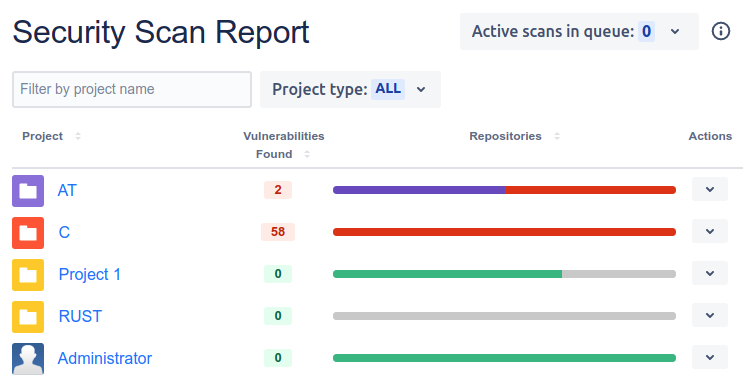Sort by the Project column arrows
This screenshot has width=752, height=385.
coord(78,136)
